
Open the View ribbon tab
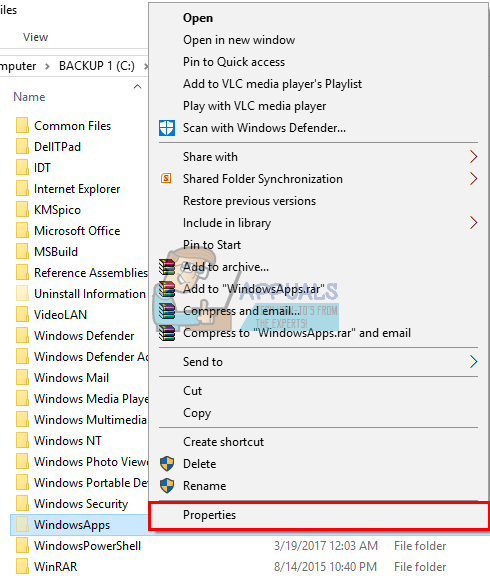click(35, 37)
